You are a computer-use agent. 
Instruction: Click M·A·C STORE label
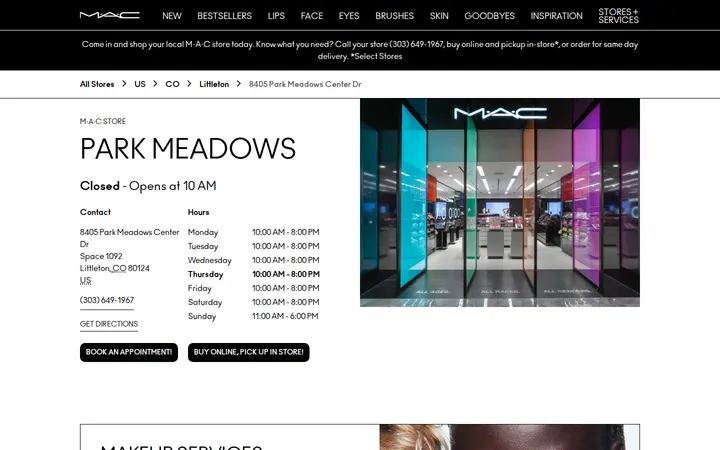click(x=103, y=121)
